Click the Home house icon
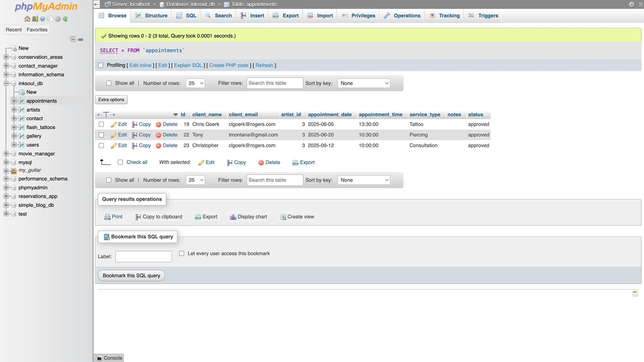The height and width of the screenshot is (362, 644). click(x=27, y=19)
